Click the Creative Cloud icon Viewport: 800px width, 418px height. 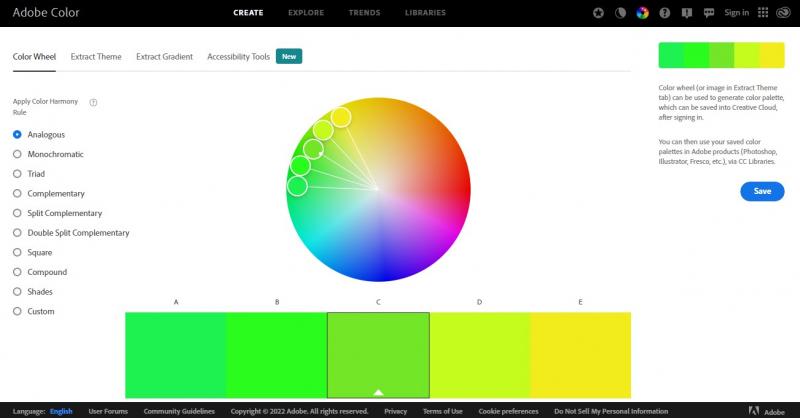tap(783, 13)
